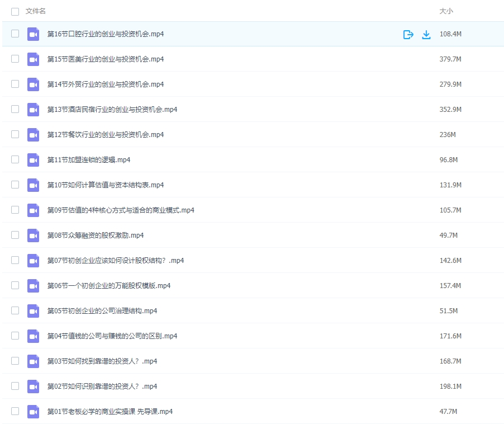Click the video icon beside 第15节医美行业 file

pos(33,59)
